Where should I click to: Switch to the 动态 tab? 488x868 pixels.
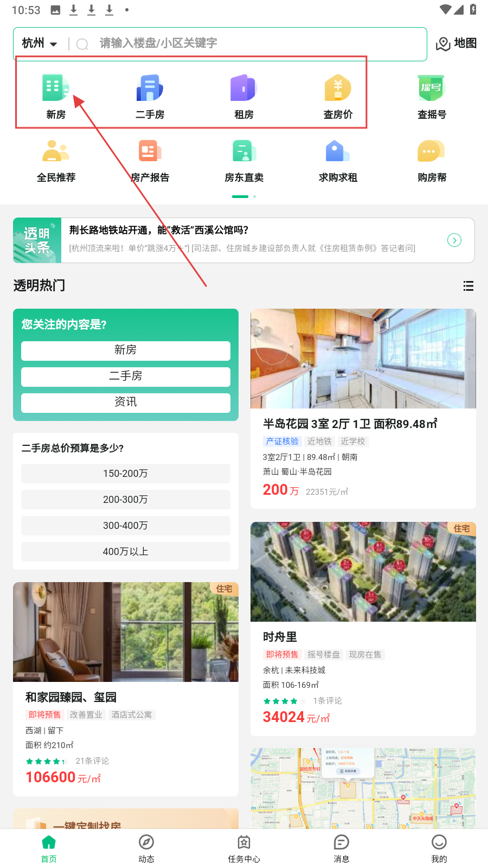point(146,848)
